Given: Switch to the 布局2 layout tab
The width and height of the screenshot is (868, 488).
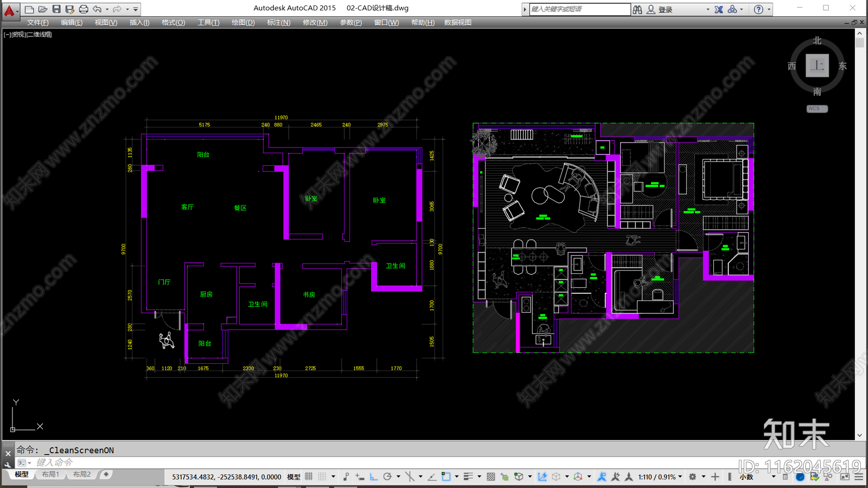Looking at the screenshot, I should tap(82, 474).
